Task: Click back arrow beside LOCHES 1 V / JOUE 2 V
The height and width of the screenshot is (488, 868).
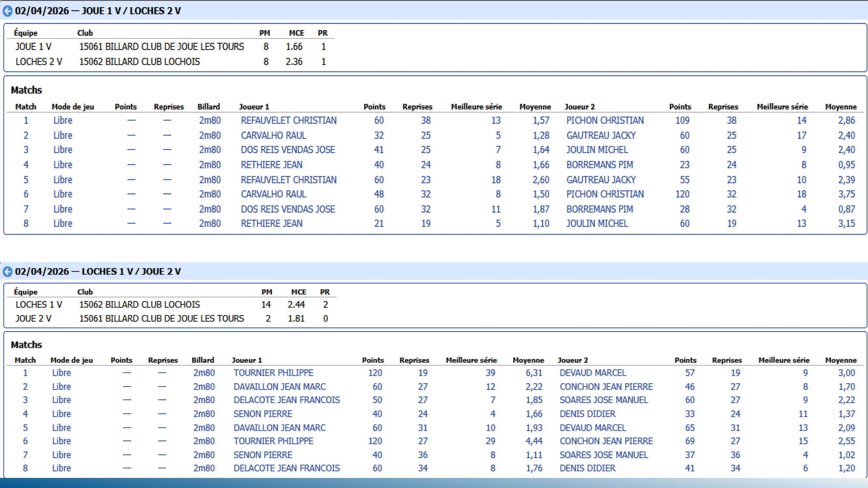Action: point(7,271)
